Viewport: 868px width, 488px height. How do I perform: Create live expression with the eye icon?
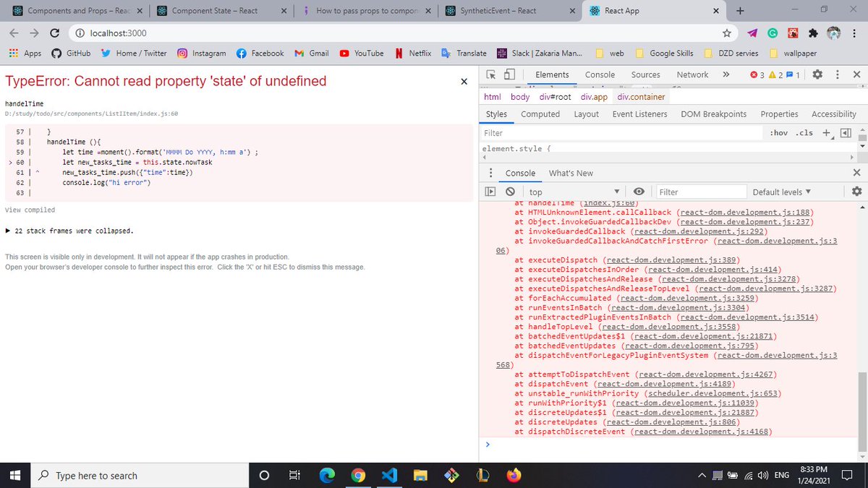point(639,192)
